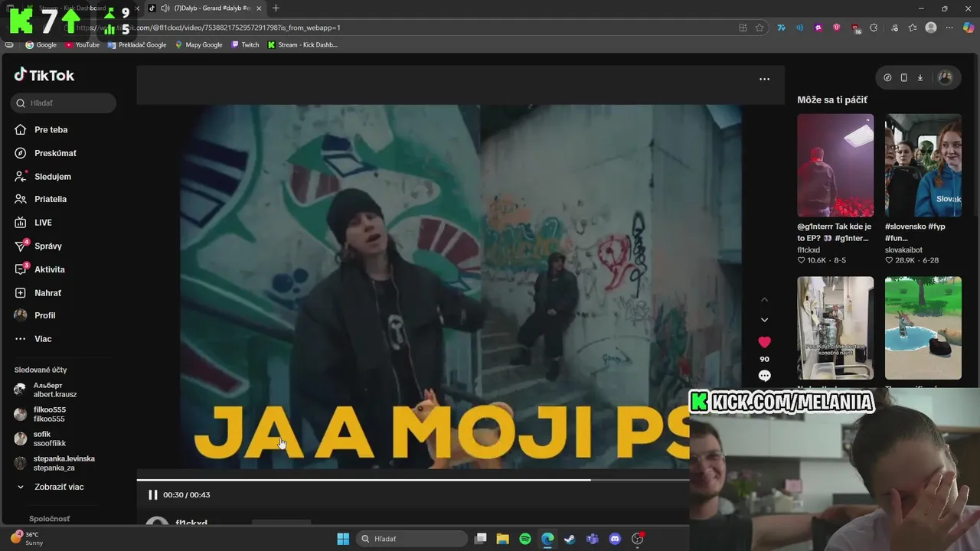Switch to the Dalyb - Gerard TikTok tab
This screenshot has height=551, width=980.
(x=207, y=8)
